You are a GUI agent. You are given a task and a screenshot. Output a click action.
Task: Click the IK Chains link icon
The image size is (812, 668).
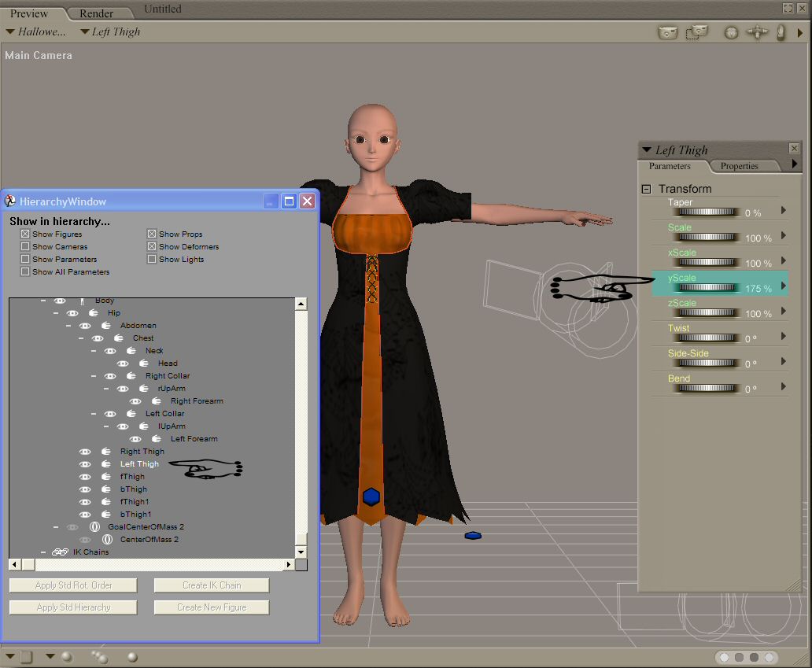pos(60,552)
